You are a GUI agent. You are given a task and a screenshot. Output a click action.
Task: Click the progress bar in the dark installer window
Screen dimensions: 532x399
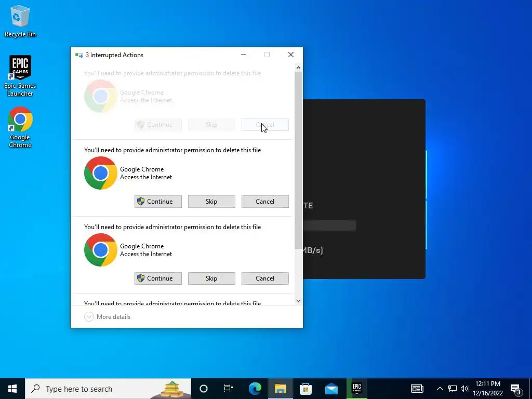click(x=329, y=225)
